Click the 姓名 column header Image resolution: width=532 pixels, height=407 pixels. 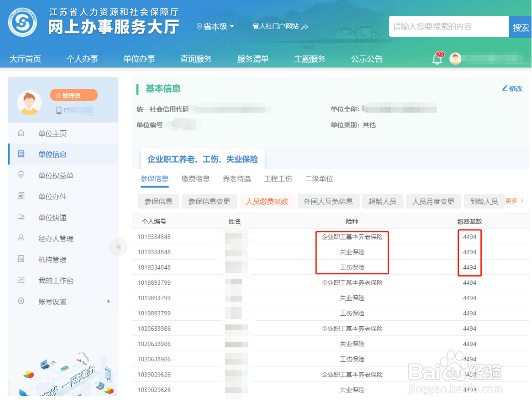[234, 221]
